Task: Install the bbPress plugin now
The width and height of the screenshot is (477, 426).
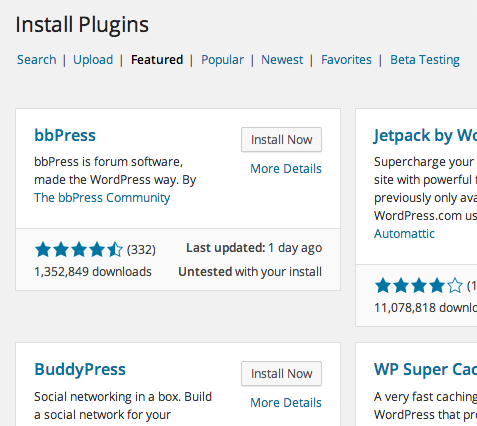Action: coord(281,140)
